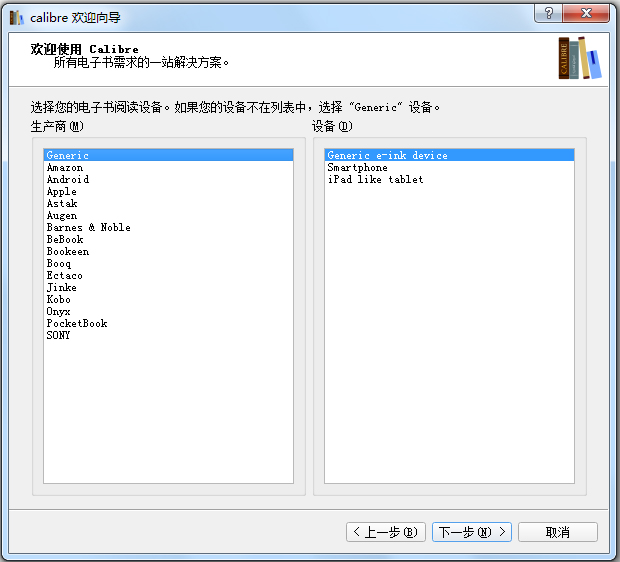Image resolution: width=620 pixels, height=562 pixels.
Task: Select iPad like tablet device
Action: pyautogui.click(x=449, y=179)
